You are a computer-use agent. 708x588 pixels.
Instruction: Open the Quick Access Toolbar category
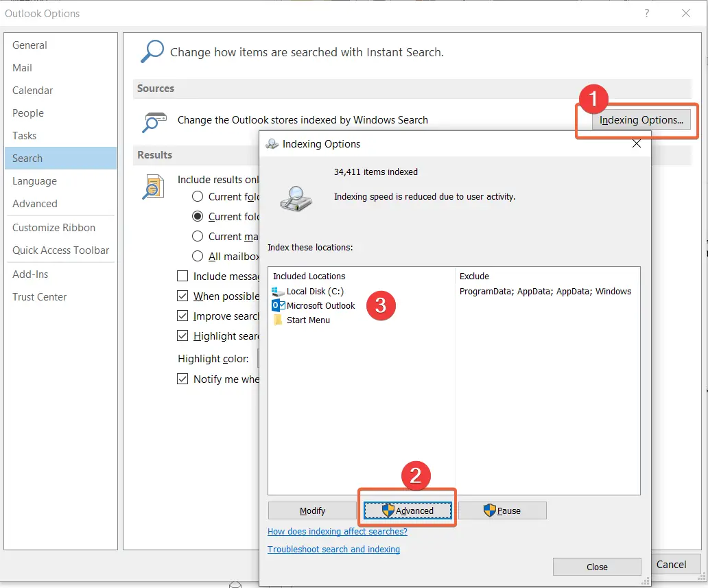pos(60,250)
